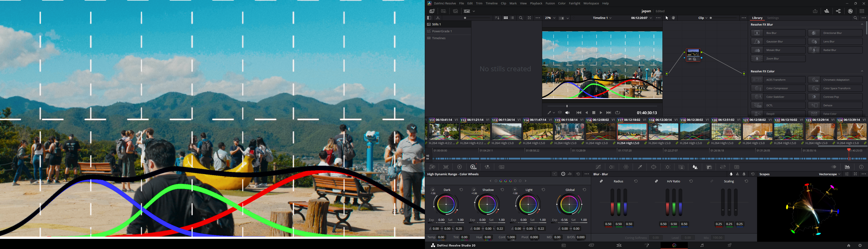Open the Magic Mask palette

pos(681,167)
